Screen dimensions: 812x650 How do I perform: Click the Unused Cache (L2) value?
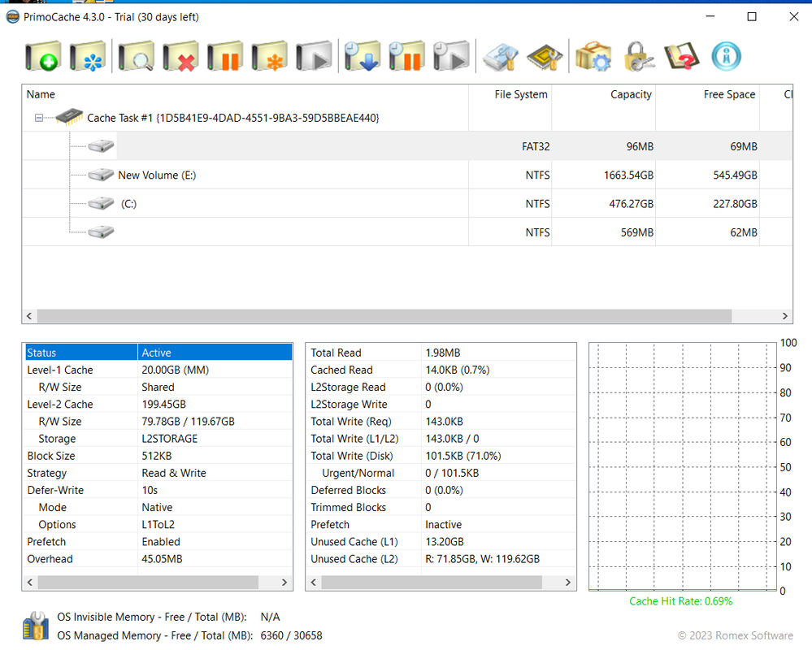pos(482,559)
